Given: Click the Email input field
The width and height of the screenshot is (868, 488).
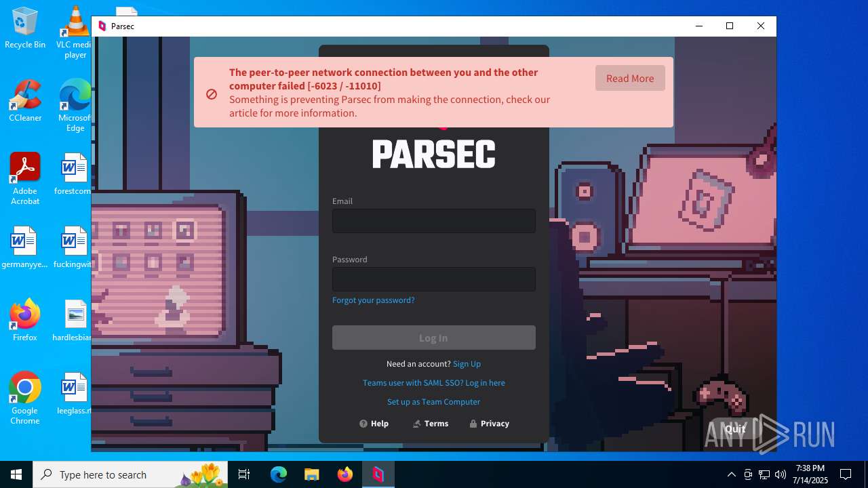Looking at the screenshot, I should click(x=434, y=221).
